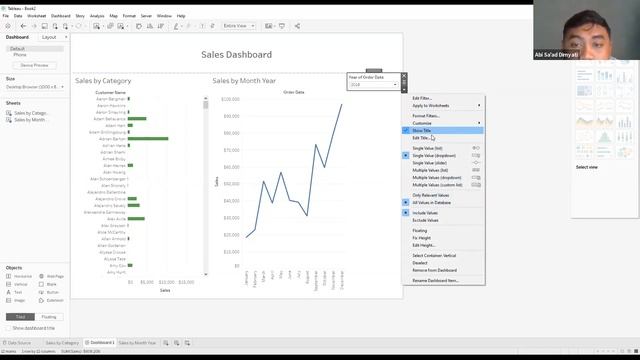Choose Multiple Values (dropdown) filter mode

coord(443,178)
